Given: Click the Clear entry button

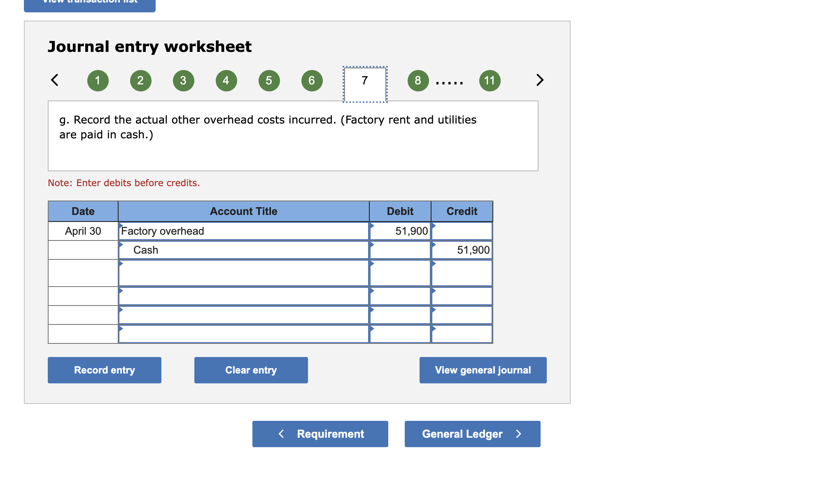Looking at the screenshot, I should pyautogui.click(x=250, y=370).
